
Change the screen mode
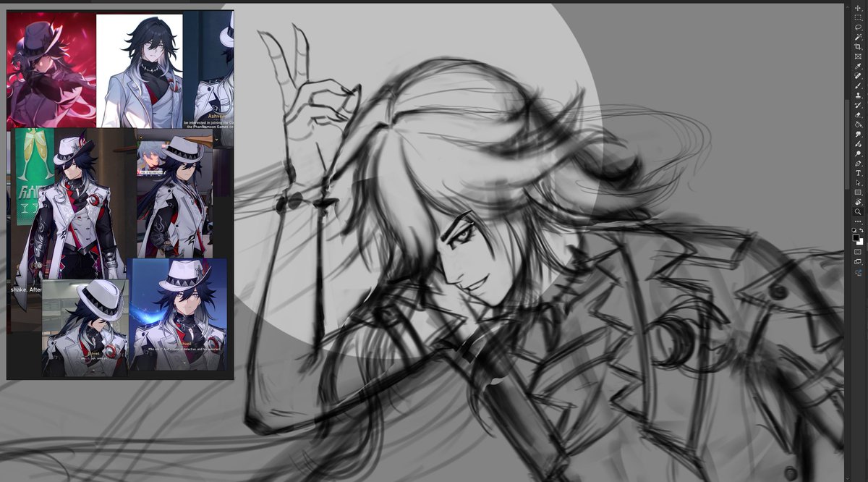pos(858,262)
